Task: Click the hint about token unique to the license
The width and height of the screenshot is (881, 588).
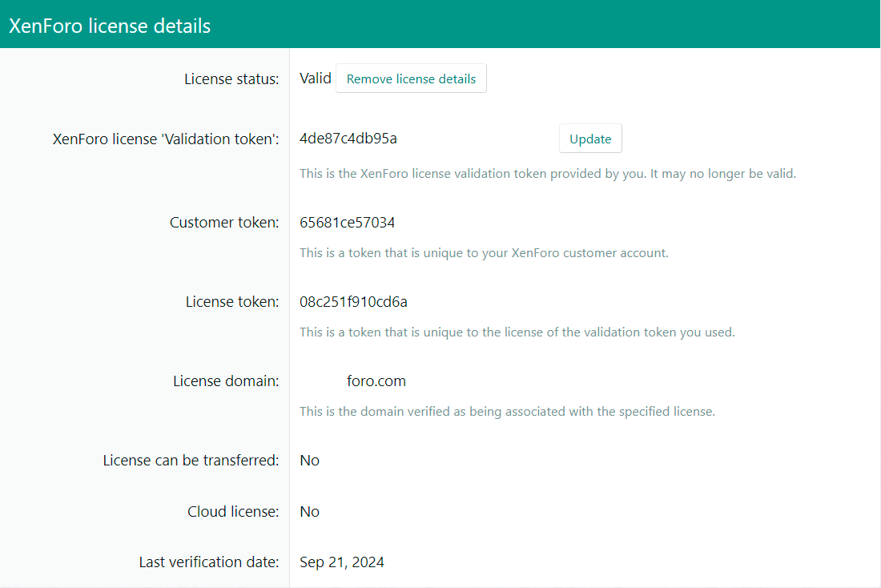Action: pos(517,332)
